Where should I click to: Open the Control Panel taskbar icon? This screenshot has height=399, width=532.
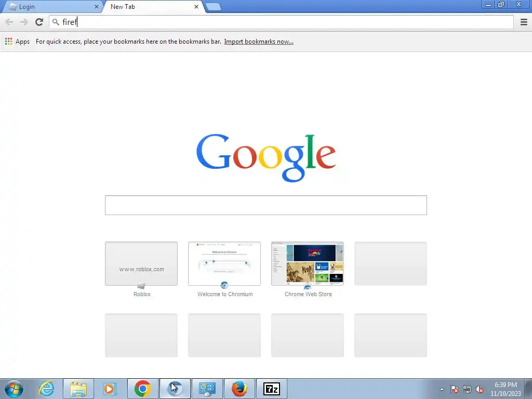coord(207,389)
